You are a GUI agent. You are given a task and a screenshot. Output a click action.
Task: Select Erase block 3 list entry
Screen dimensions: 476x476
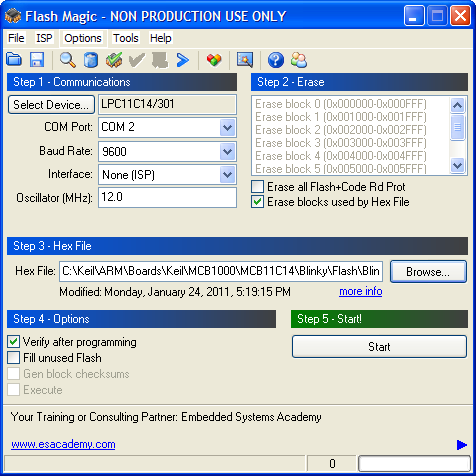341,143
